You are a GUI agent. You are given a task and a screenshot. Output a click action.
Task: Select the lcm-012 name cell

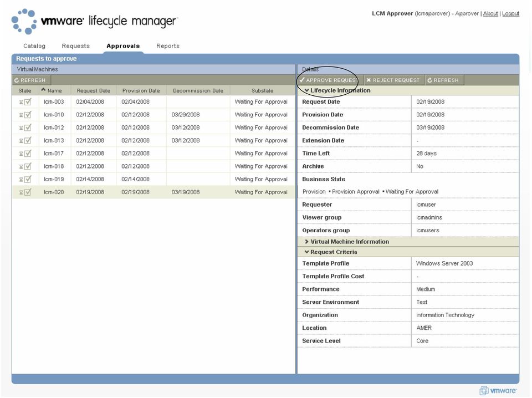tap(54, 127)
